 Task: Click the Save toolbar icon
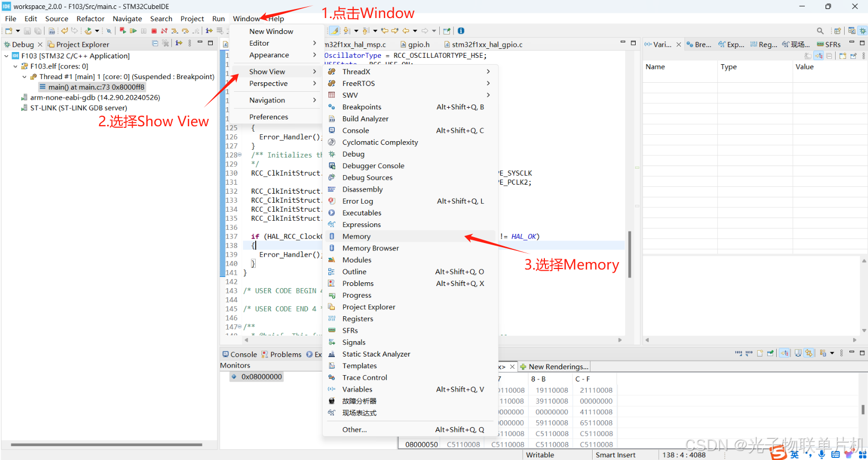(27, 31)
